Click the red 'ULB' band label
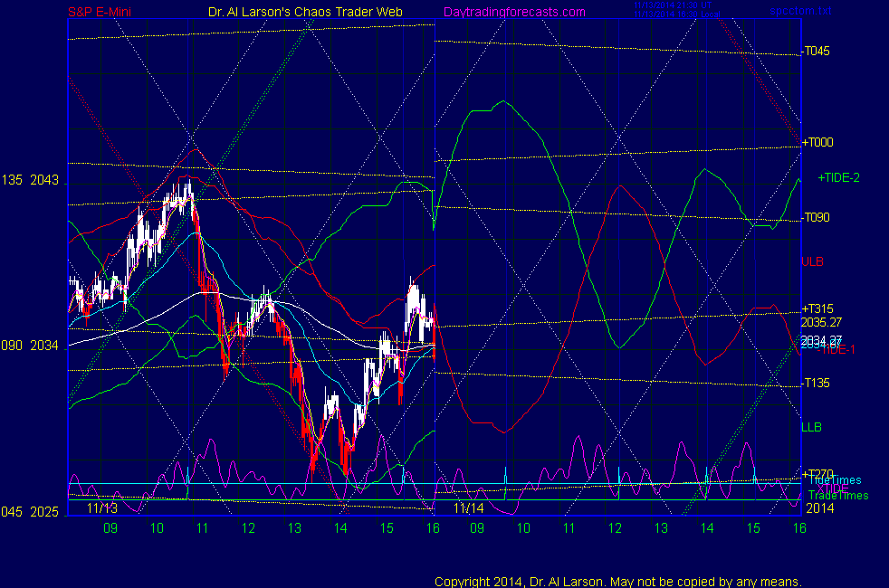The height and width of the screenshot is (588, 889). point(812,261)
